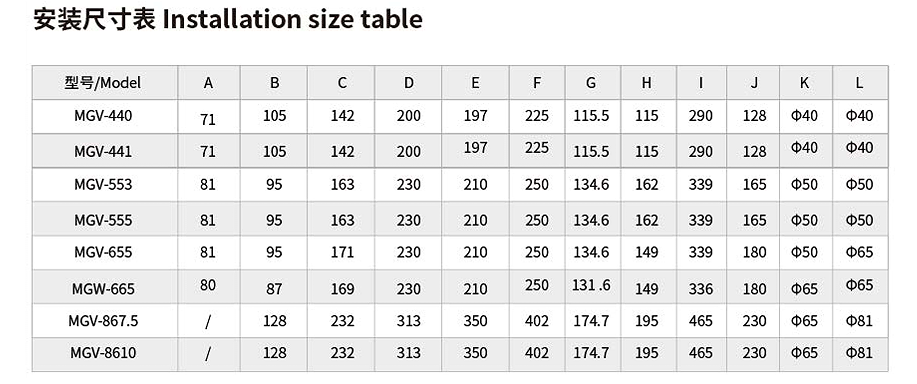Select the column header L
The image size is (917, 384).
tap(859, 83)
